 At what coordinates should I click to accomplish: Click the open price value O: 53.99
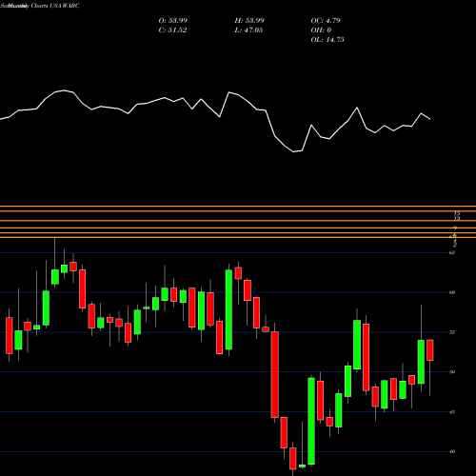point(173,21)
